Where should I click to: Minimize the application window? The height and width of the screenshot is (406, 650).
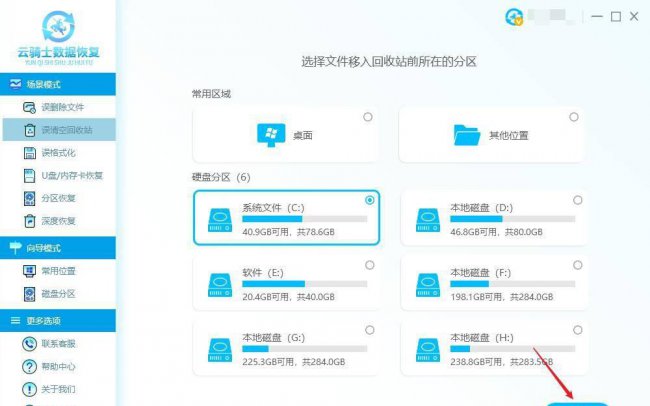point(597,17)
